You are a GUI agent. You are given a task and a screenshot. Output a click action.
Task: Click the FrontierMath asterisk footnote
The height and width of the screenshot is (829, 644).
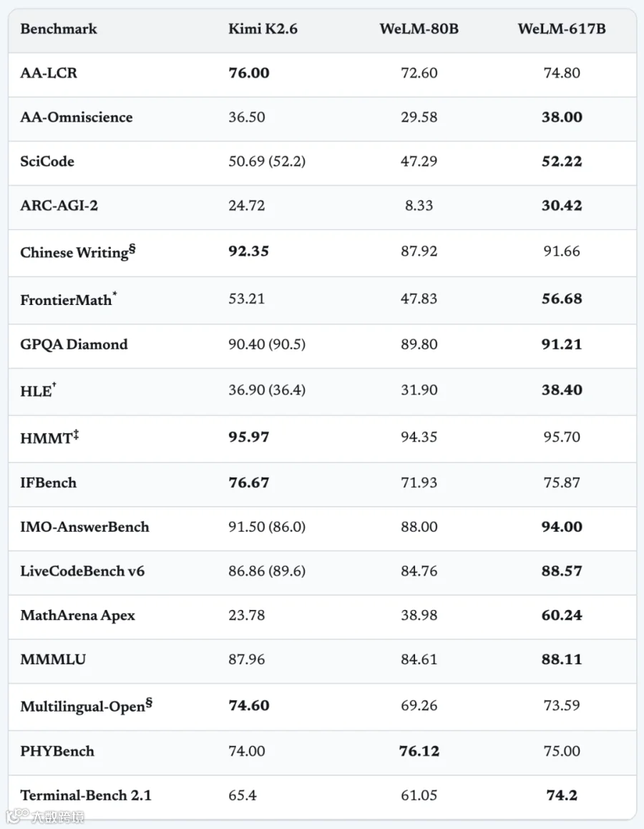coord(114,294)
